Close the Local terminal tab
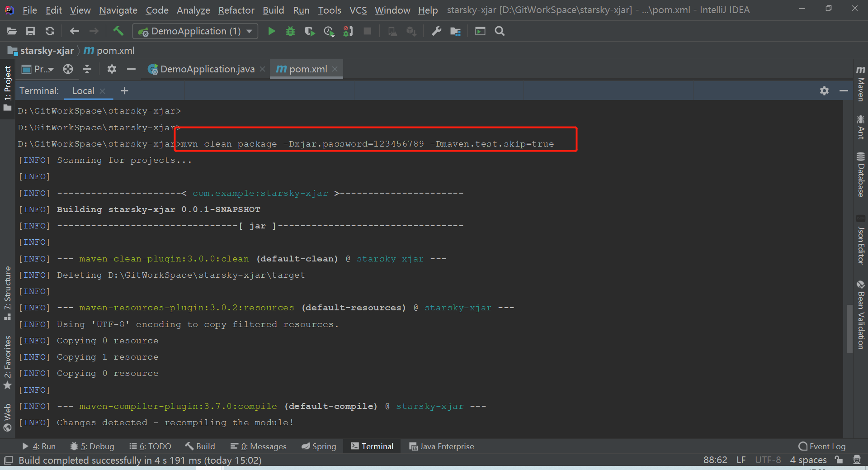The width and height of the screenshot is (868, 470). [x=103, y=91]
